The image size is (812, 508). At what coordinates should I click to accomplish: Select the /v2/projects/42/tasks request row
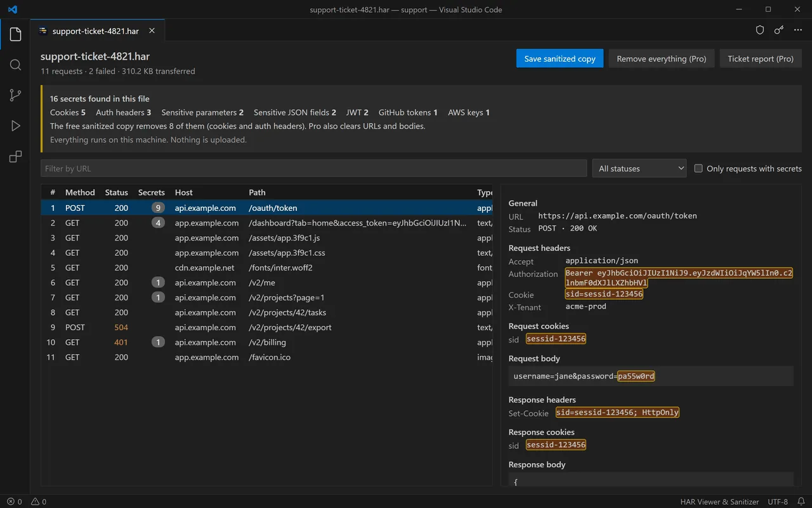267,312
